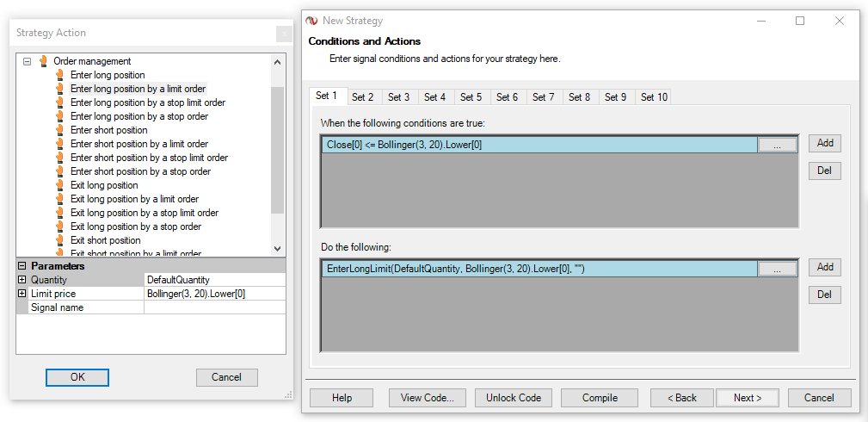Open the condition editor ellipsis for Close[0] row
868x422 pixels.
pos(777,145)
